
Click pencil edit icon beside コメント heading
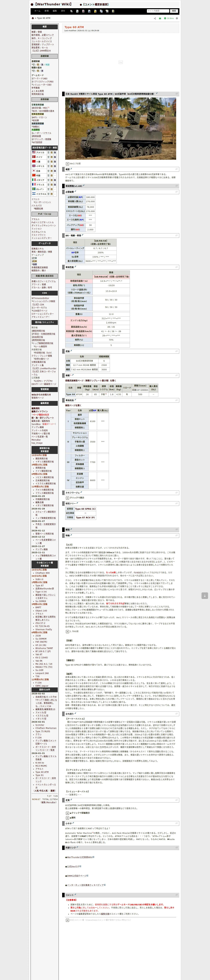point(75,894)
